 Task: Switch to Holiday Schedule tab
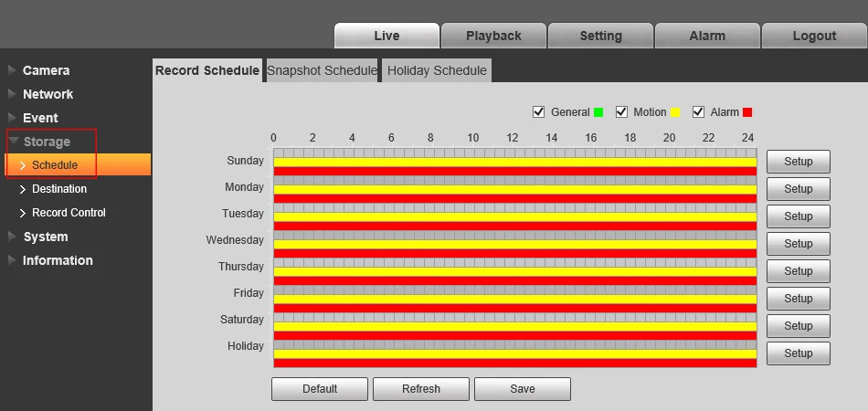(x=437, y=71)
